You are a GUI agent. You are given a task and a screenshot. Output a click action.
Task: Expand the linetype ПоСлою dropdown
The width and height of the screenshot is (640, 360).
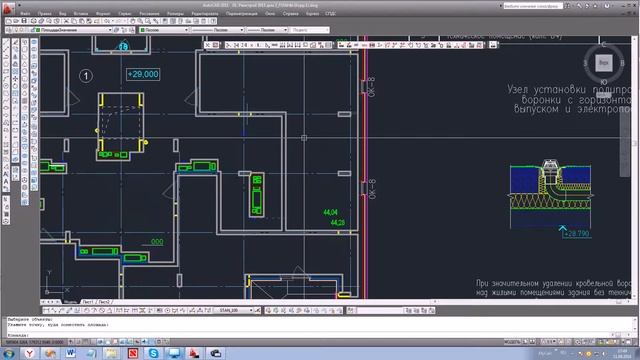tap(242, 30)
